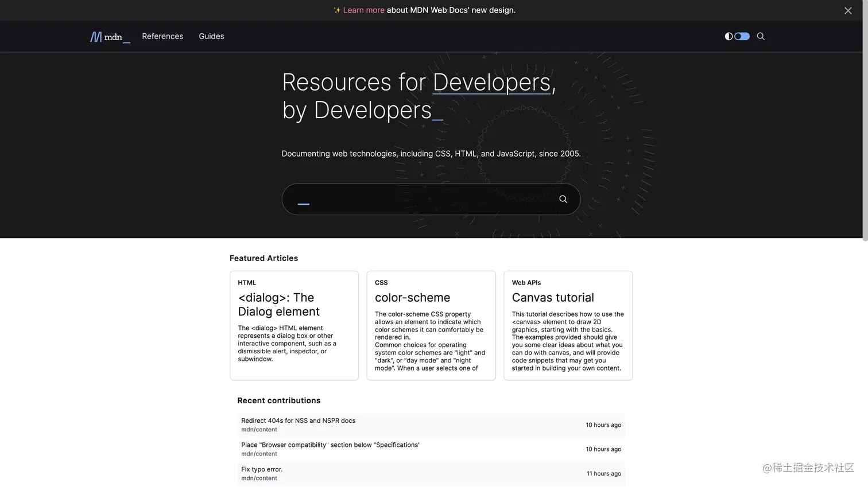The height and width of the screenshot is (487, 868).
Task: Click the 'Documenting web technologies' tagline text
Action: click(x=431, y=154)
